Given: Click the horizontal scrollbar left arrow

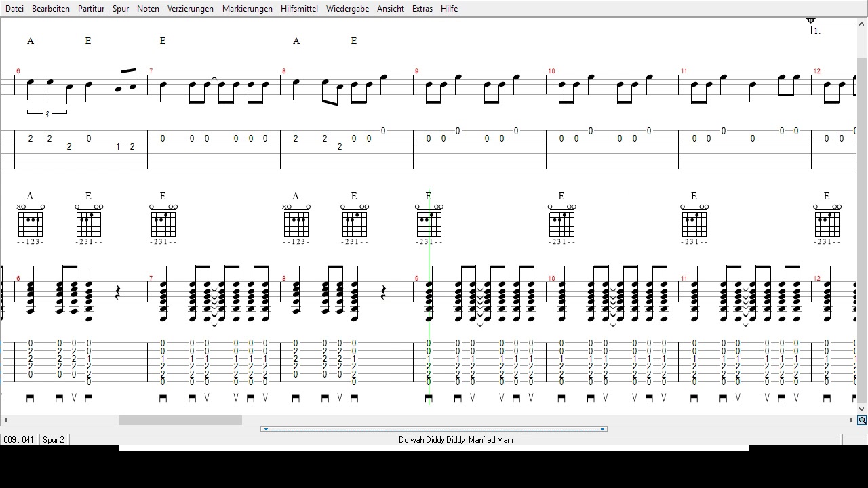Looking at the screenshot, I should [5, 420].
